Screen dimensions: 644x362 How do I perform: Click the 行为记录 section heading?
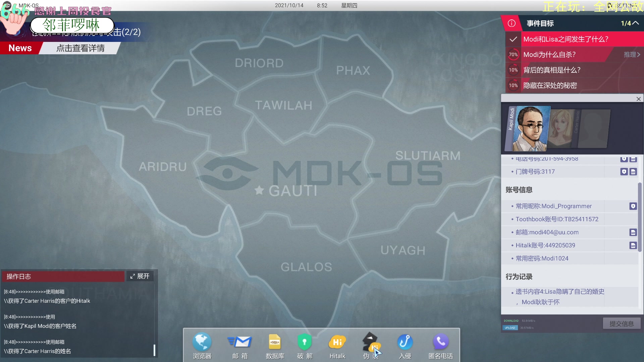coord(519,277)
